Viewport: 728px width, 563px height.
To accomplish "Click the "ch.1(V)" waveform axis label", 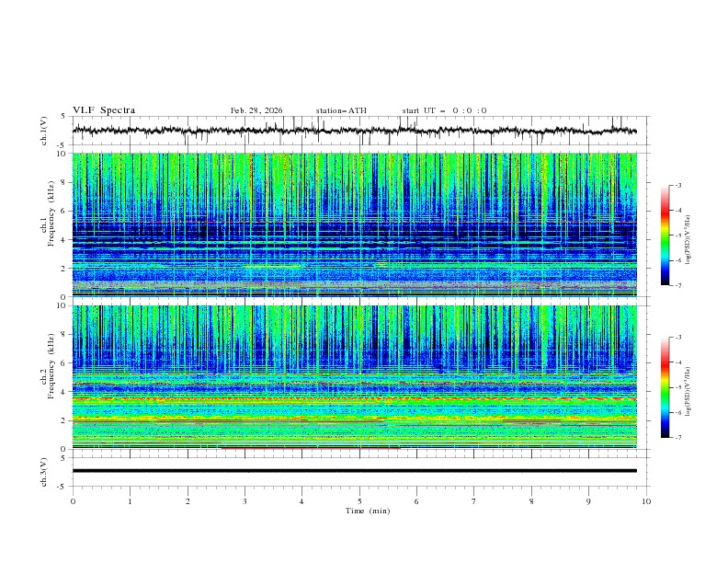I will pyautogui.click(x=43, y=131).
